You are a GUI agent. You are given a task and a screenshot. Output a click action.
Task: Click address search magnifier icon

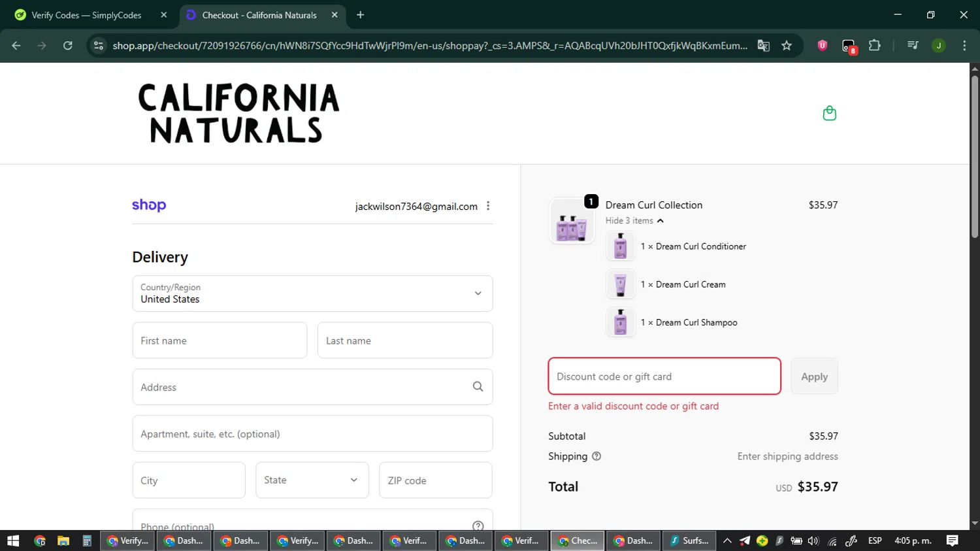click(478, 387)
